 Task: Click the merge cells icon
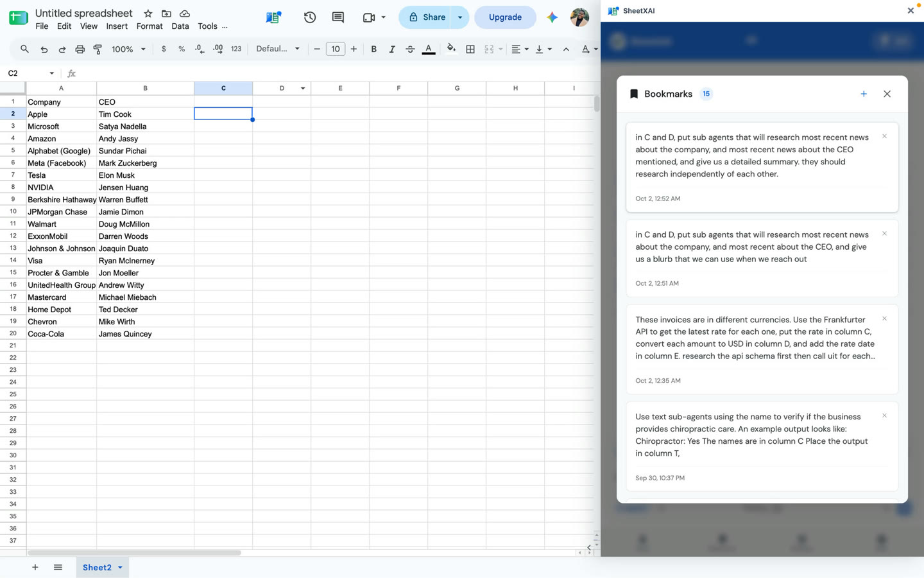[x=489, y=49]
